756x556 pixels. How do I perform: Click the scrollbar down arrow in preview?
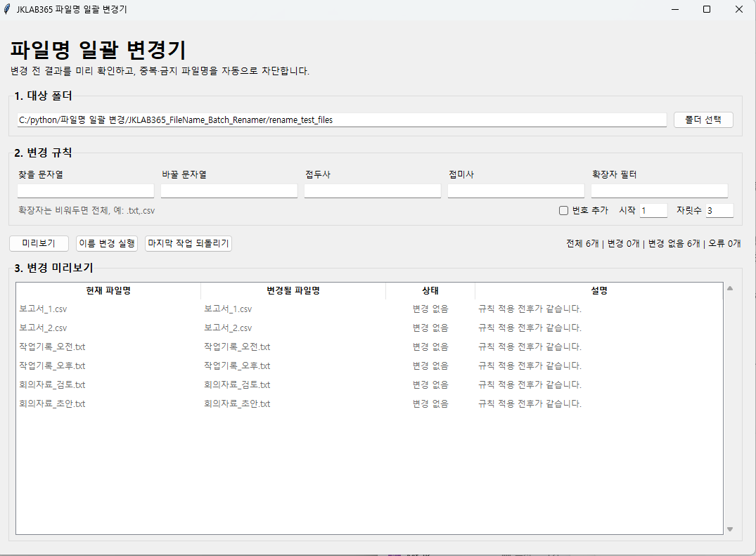coord(730,529)
